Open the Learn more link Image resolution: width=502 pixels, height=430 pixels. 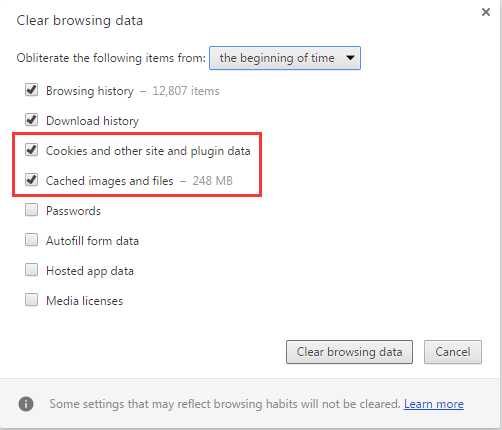[x=434, y=404]
